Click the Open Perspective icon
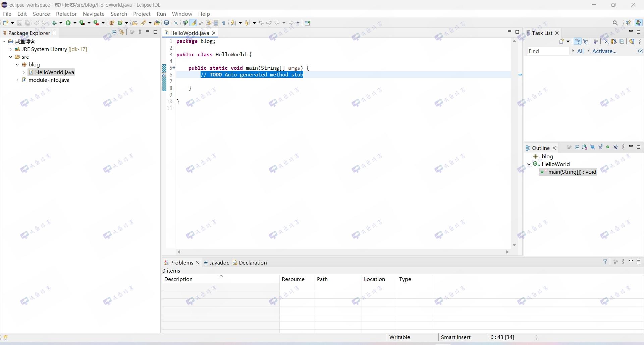 [x=628, y=23]
